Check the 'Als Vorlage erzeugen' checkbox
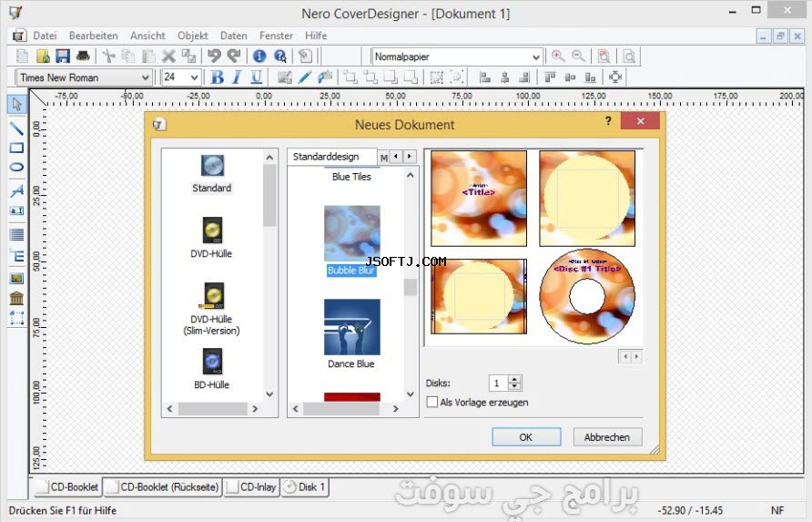Image resolution: width=812 pixels, height=522 pixels. tap(431, 402)
